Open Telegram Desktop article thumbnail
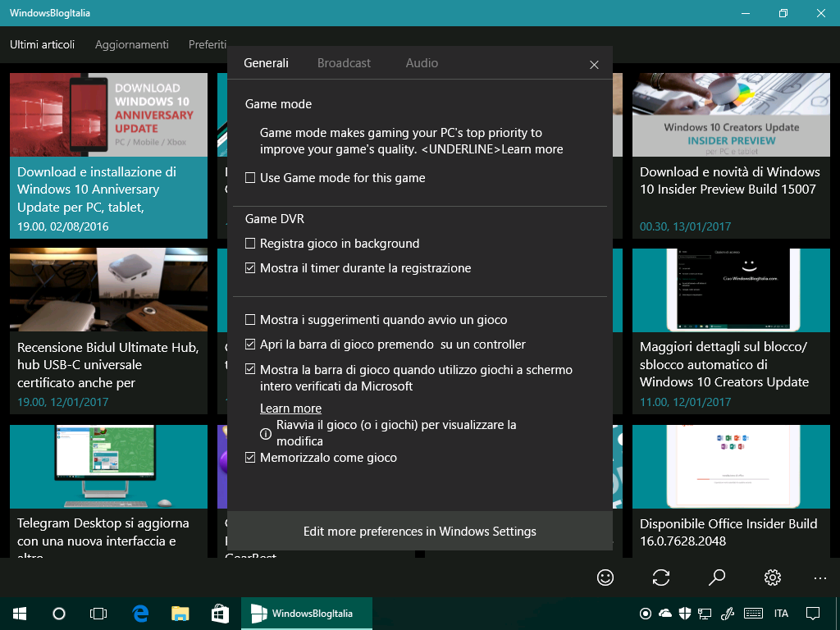 (109, 467)
